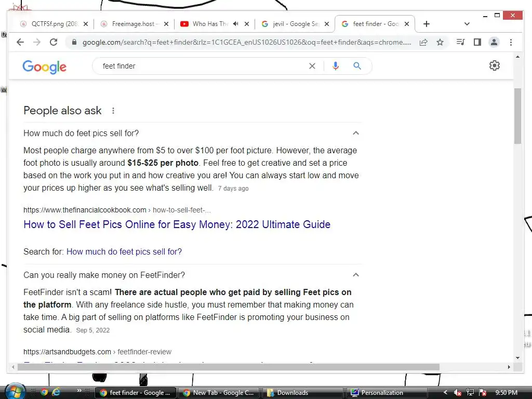Click Search for How much do feet pics link

(124, 252)
